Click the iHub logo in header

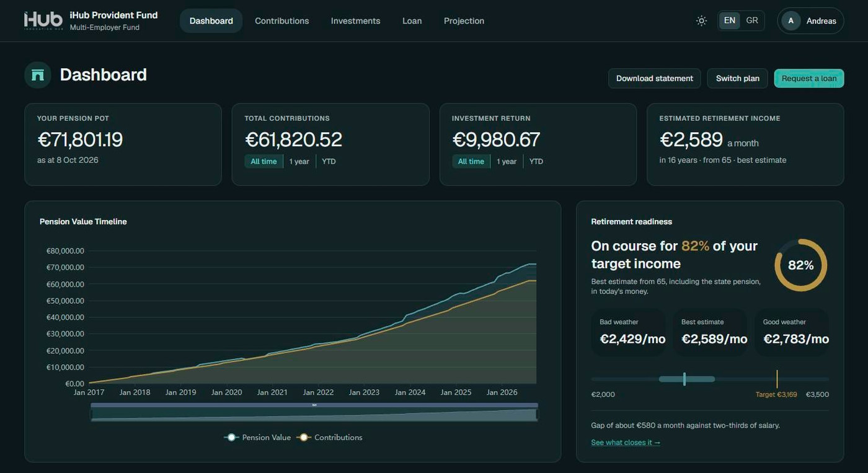[x=43, y=20]
